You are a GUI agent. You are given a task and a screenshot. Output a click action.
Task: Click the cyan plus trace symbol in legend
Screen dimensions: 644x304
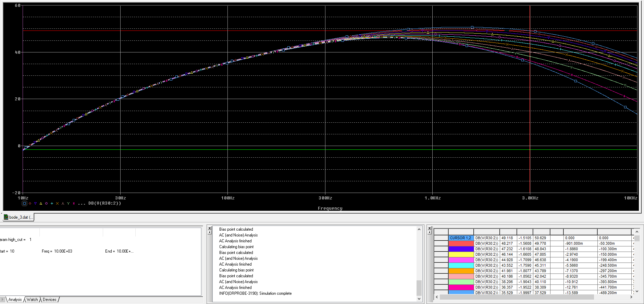(52, 204)
